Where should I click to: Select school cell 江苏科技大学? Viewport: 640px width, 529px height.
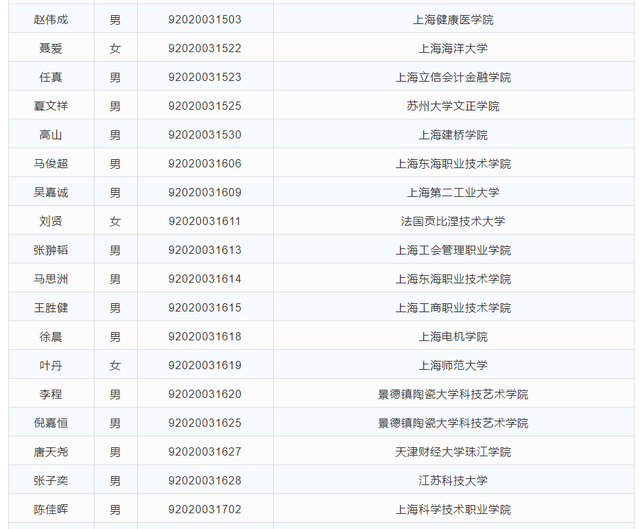pos(453,480)
